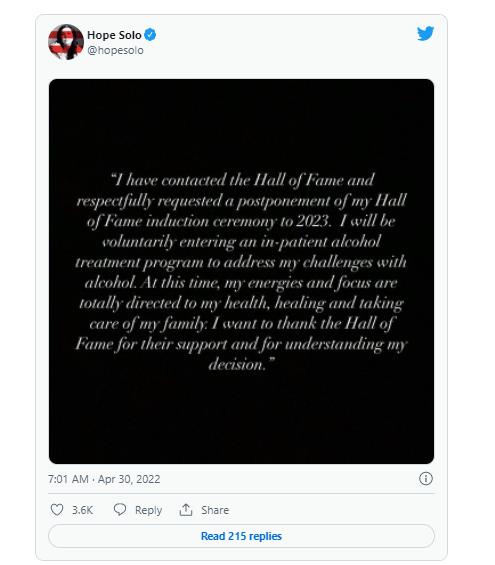Viewport: 495px width, 565px height.
Task: Click the word 'decision.' in the statement
Action: [237, 365]
